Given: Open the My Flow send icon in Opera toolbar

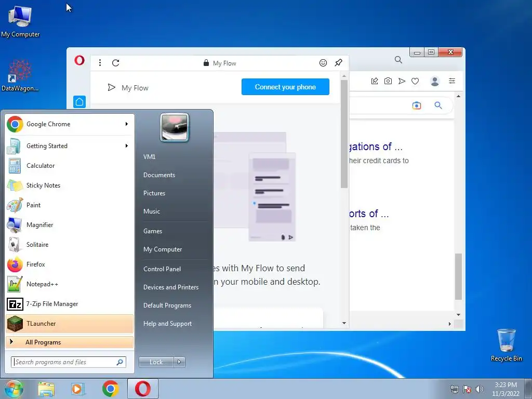Looking at the screenshot, I should click(402, 81).
